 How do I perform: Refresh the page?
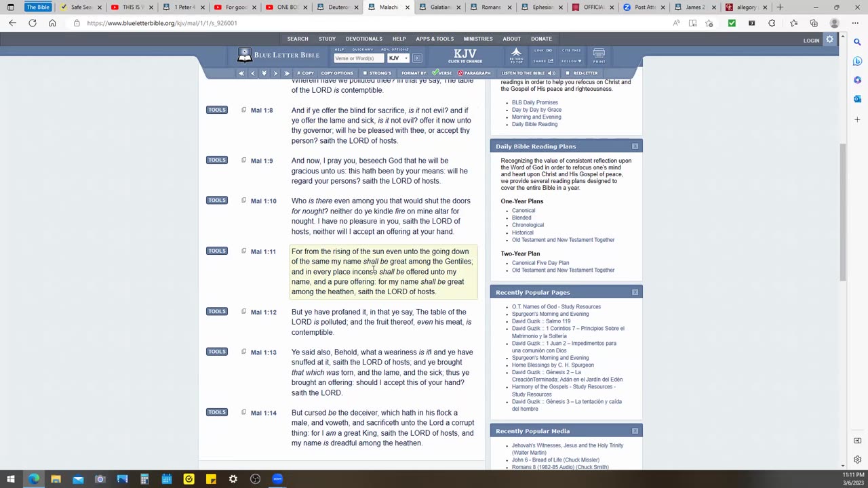pos(32,23)
